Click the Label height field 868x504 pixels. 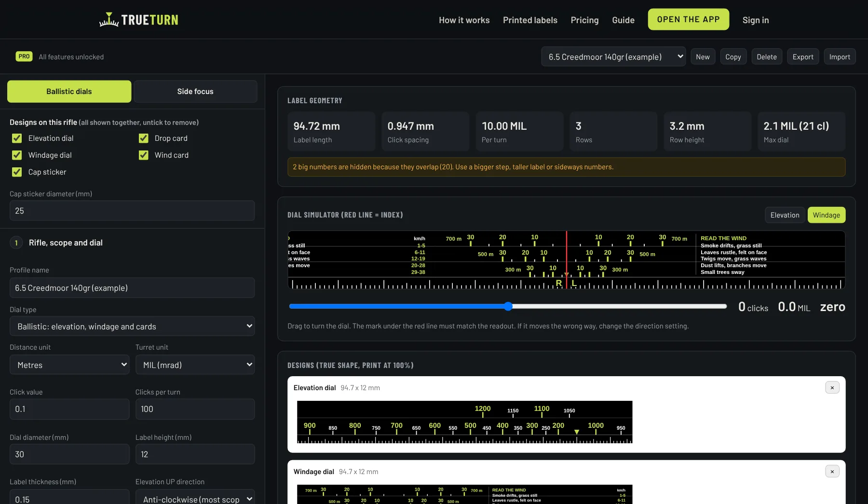tap(195, 454)
